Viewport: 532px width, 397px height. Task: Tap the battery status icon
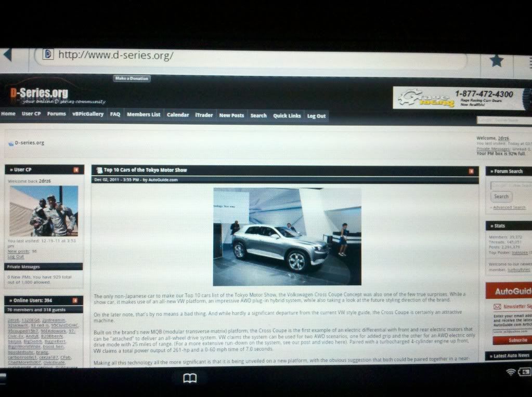pyautogui.click(x=525, y=372)
